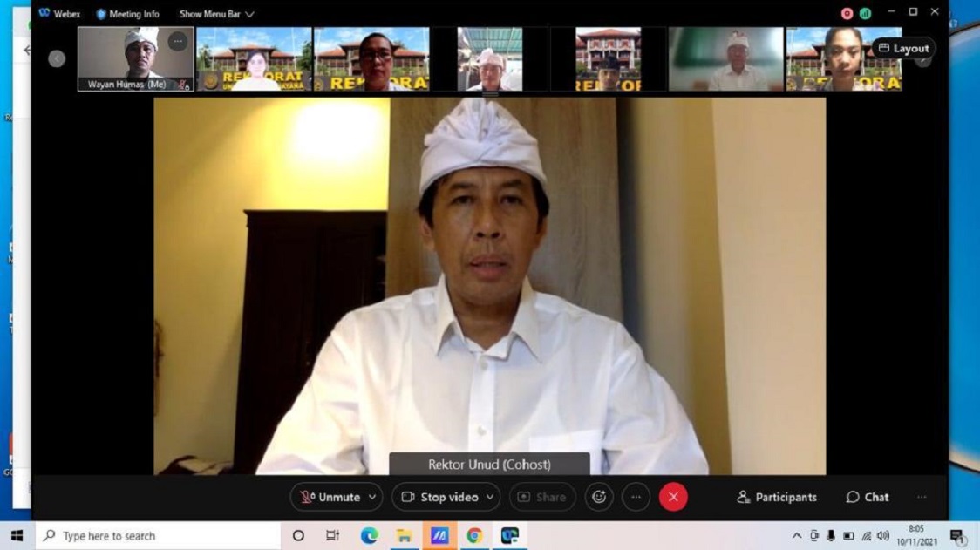Viewport: 980px width, 550px height.
Task: Open volume speaker icon in tray
Action: click(x=883, y=536)
